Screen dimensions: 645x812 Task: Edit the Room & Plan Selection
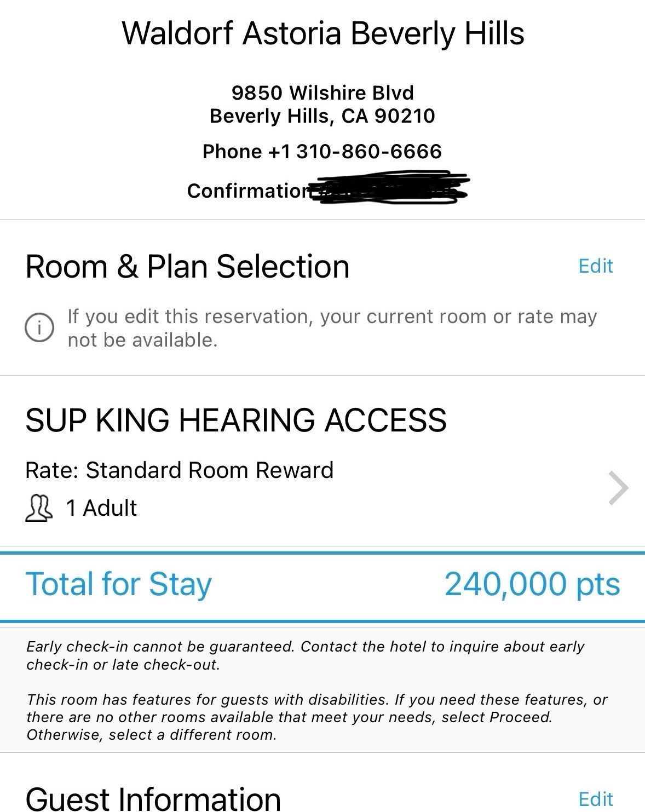coord(596,266)
